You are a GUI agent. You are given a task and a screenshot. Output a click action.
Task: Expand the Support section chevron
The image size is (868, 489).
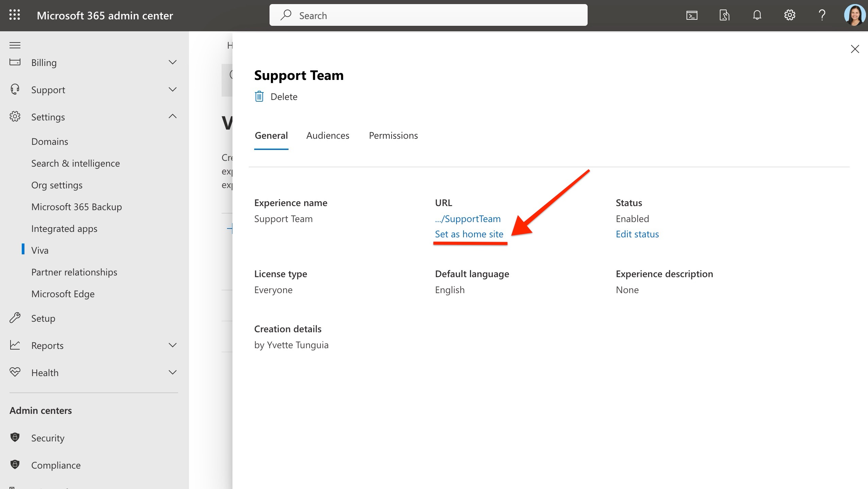coord(173,89)
